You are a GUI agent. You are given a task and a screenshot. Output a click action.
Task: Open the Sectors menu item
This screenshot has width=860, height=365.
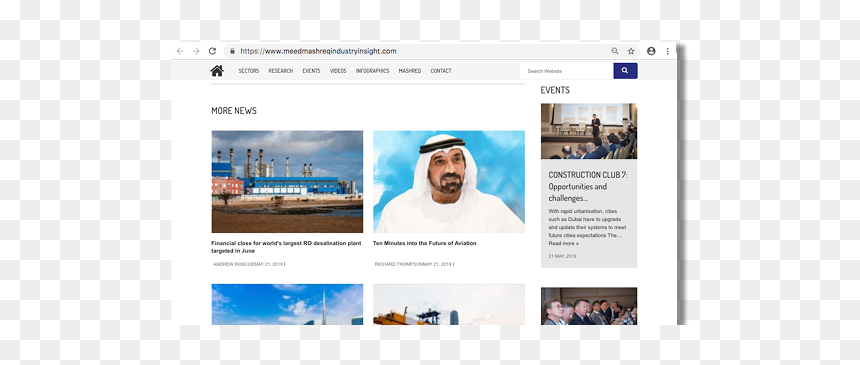pyautogui.click(x=248, y=71)
